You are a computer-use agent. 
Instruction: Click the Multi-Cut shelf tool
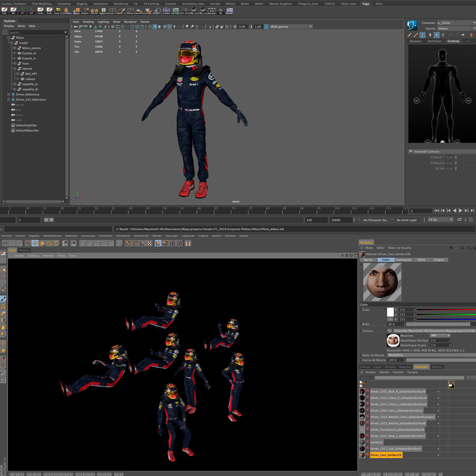coord(121,11)
